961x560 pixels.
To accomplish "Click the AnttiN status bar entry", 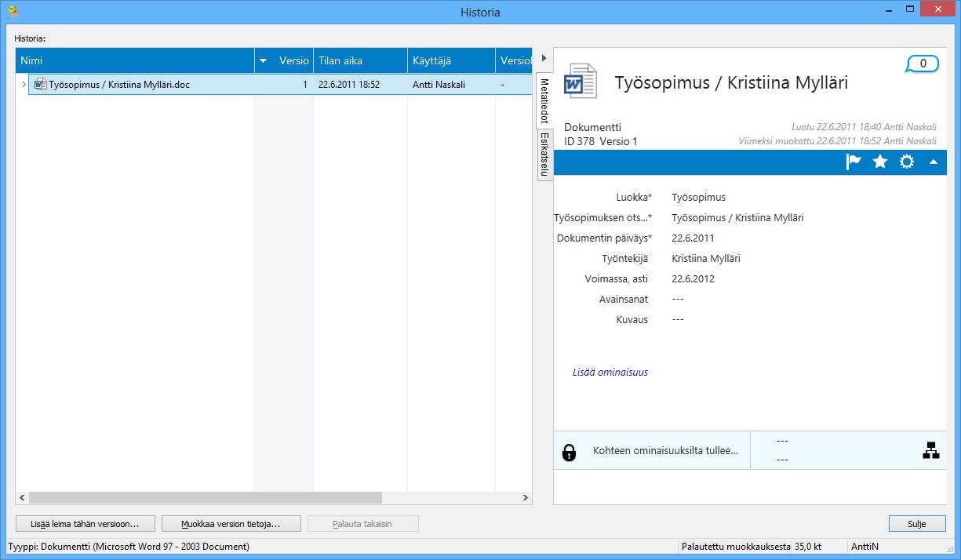I will click(864, 546).
